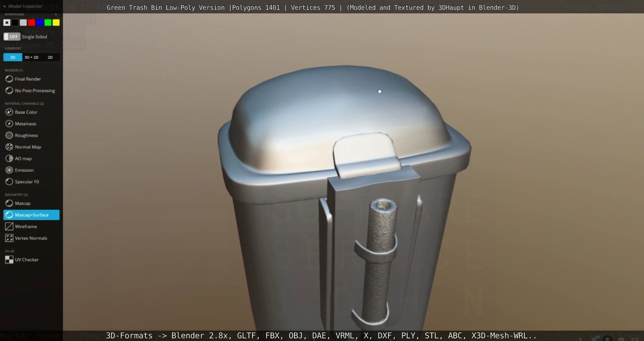Pick the yellow wireframe color
The height and width of the screenshot is (341, 644).
(x=56, y=22)
